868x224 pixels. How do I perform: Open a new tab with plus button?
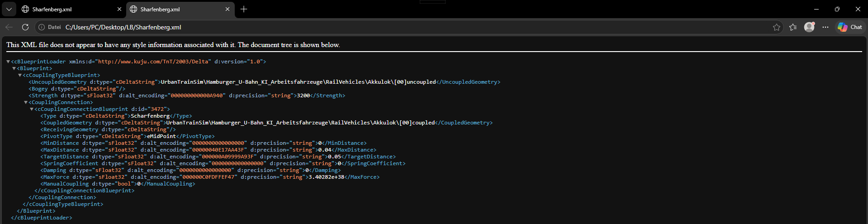(244, 9)
